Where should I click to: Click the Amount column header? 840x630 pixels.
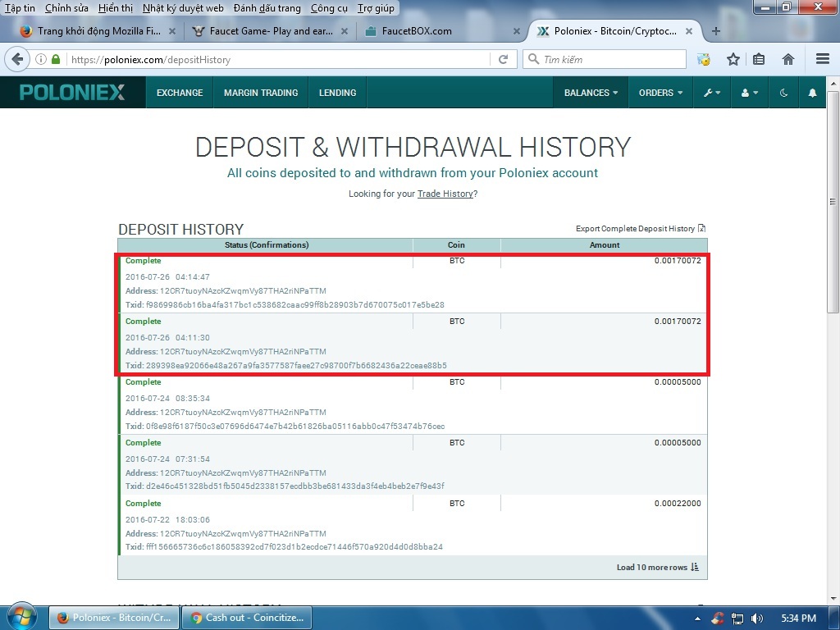pos(605,244)
